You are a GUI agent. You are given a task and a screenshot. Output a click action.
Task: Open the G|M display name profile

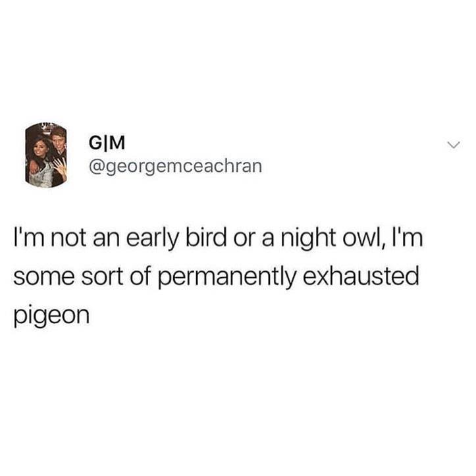(x=107, y=143)
